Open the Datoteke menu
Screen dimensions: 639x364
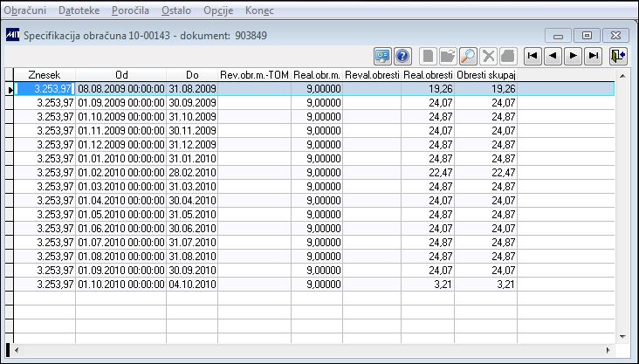79,10
